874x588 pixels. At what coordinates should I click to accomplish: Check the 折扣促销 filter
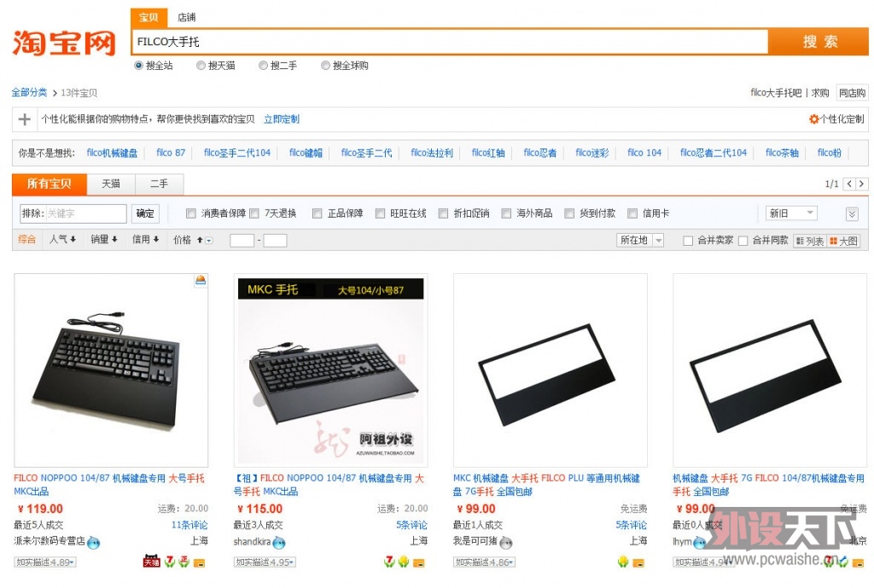[443, 213]
